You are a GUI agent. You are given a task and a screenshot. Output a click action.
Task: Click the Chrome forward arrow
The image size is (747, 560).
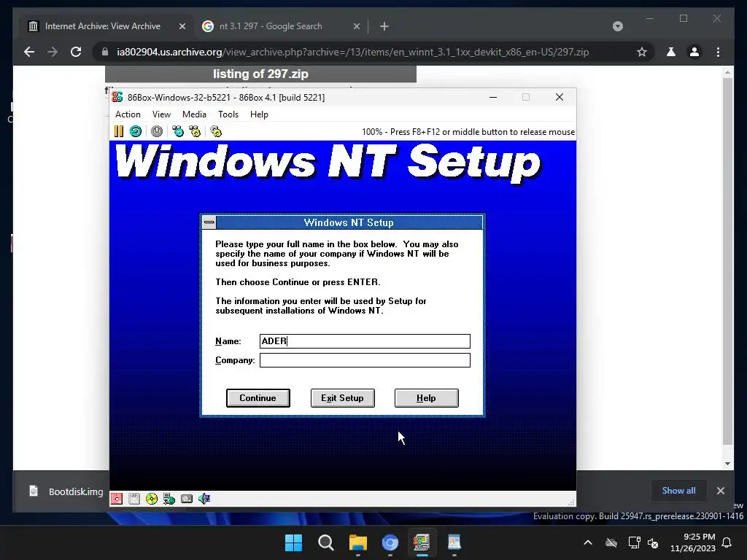[x=53, y=52]
